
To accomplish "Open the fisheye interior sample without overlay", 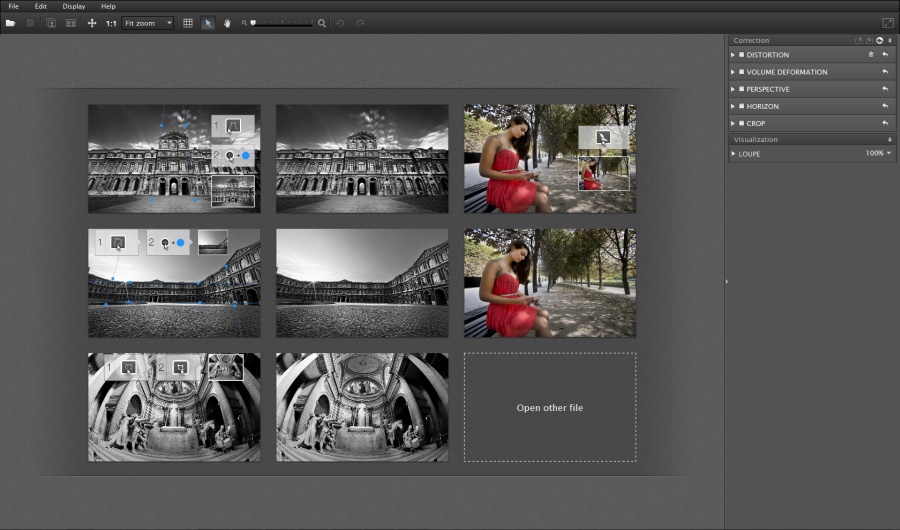I will click(x=362, y=407).
